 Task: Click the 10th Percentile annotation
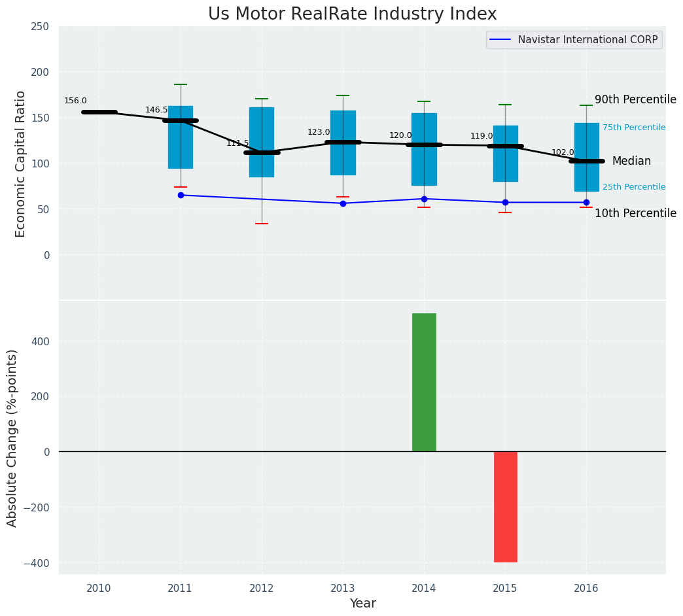[x=635, y=213]
